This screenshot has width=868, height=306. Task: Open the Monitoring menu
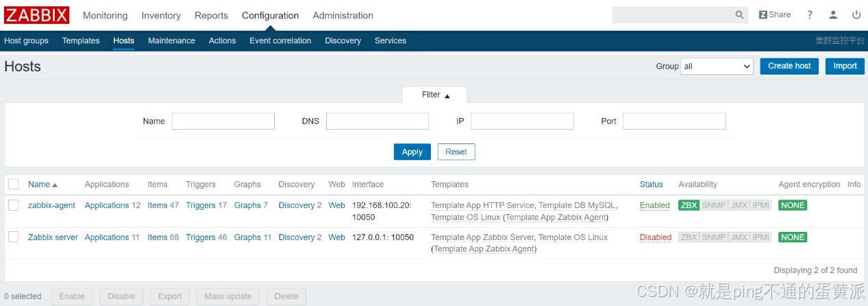click(105, 15)
